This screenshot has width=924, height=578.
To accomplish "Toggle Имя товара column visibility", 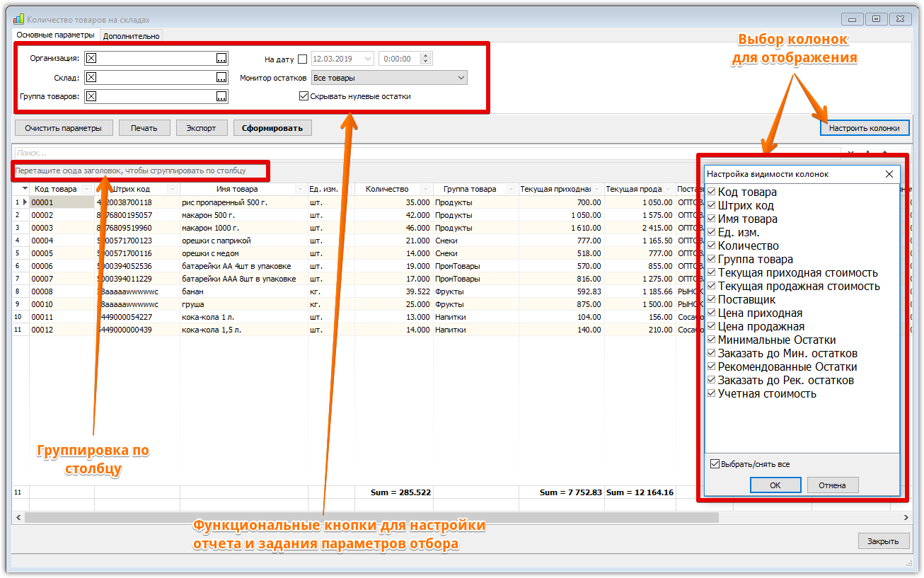I will click(712, 219).
